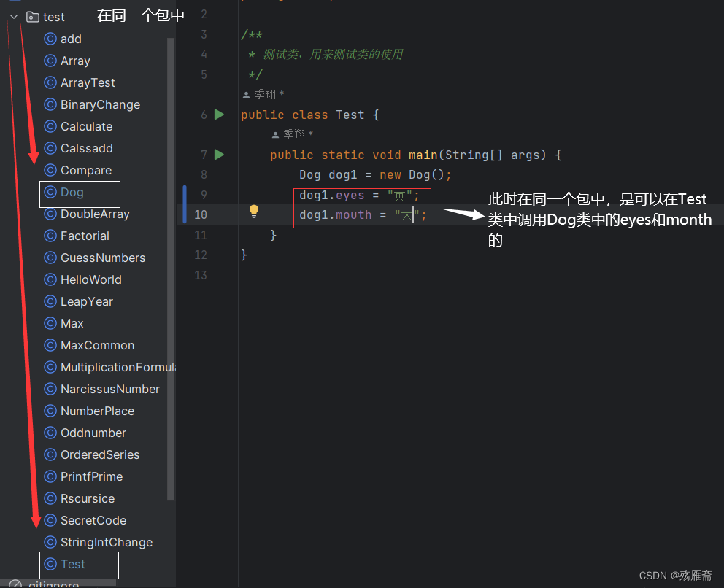The image size is (724, 588).
Task: Click the class icon beside Factorial
Action: 49,236
